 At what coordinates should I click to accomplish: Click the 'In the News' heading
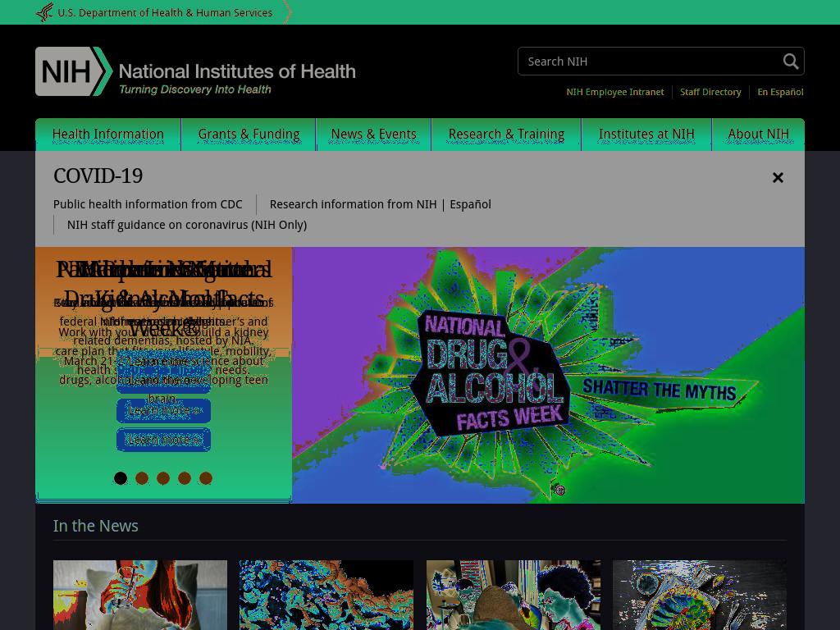tap(95, 526)
